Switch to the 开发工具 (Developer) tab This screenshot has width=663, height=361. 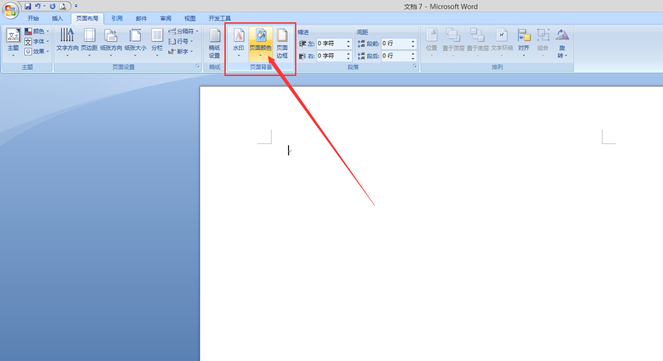(219, 19)
